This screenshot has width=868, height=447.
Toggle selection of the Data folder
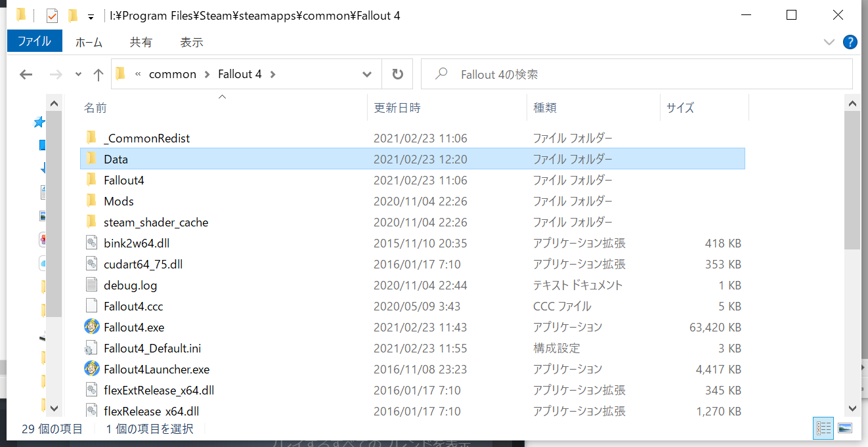[116, 159]
